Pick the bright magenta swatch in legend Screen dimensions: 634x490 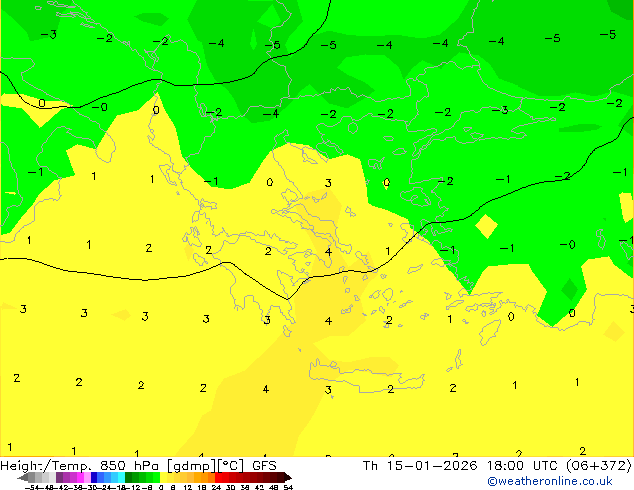80,477
